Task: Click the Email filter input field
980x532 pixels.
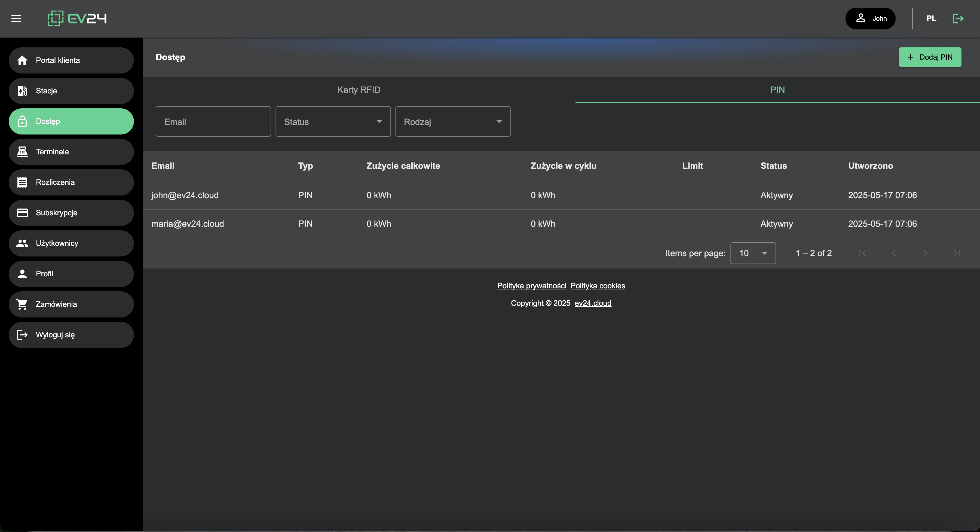Action: pyautogui.click(x=213, y=122)
